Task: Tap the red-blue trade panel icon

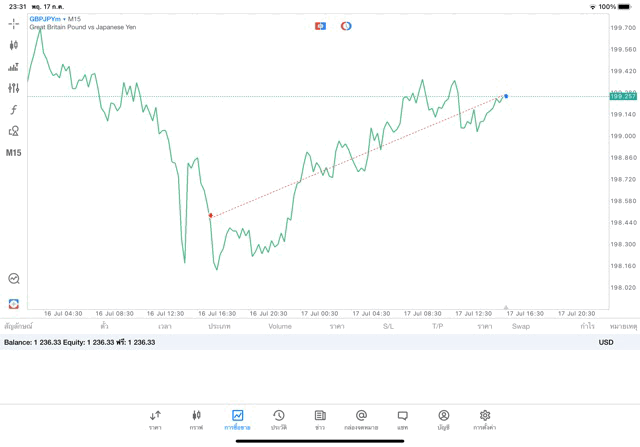Action: point(320,26)
